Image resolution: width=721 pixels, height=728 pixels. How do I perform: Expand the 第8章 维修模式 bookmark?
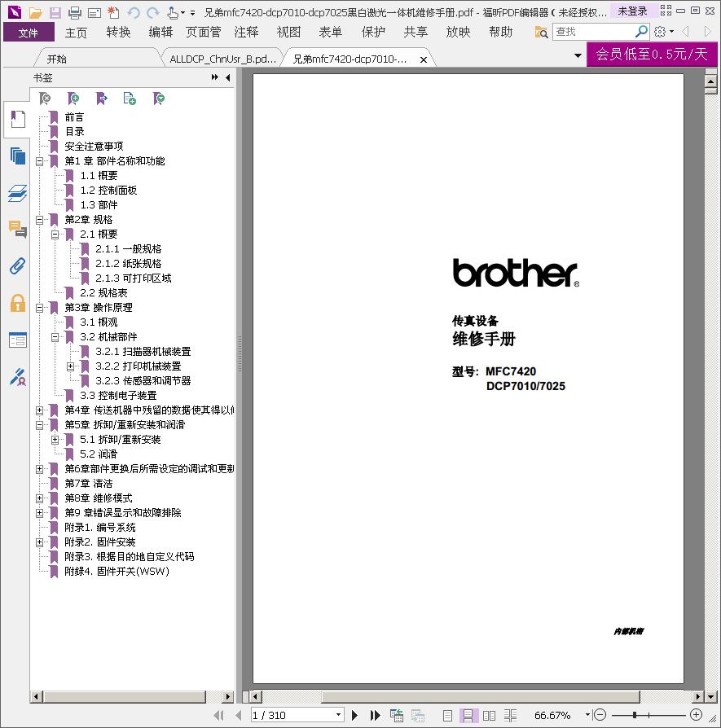pos(39,498)
